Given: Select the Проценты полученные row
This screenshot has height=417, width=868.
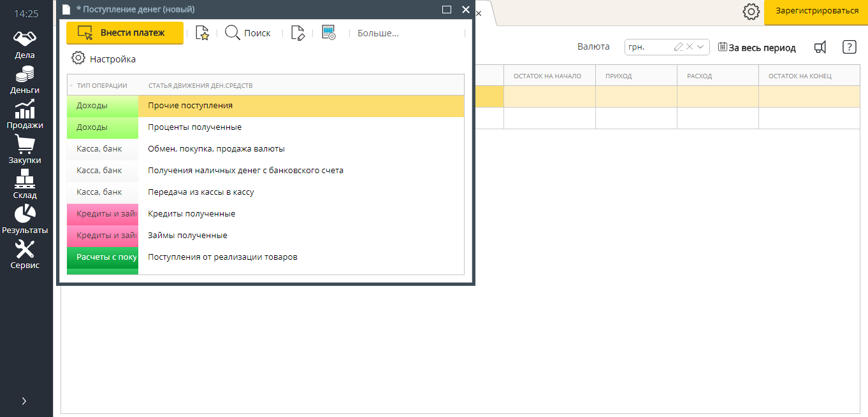Looking at the screenshot, I should (x=194, y=127).
